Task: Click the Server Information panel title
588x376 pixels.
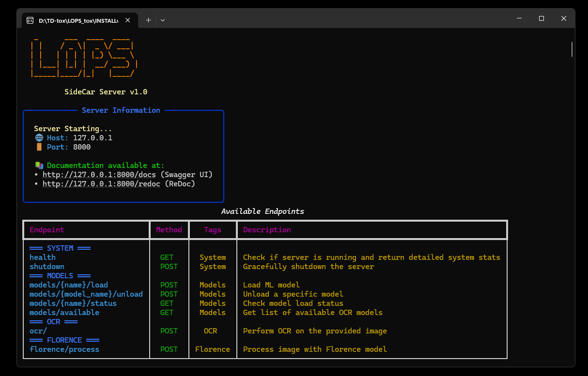Action: 121,110
